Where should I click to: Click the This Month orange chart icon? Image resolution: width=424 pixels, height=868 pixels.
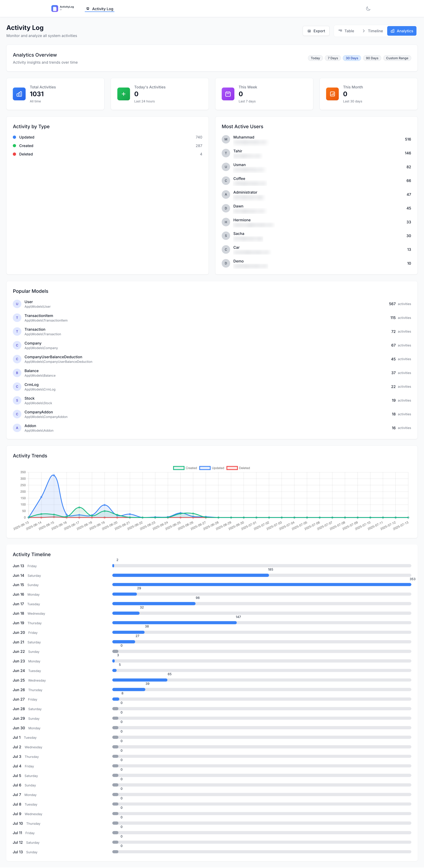tap(332, 94)
